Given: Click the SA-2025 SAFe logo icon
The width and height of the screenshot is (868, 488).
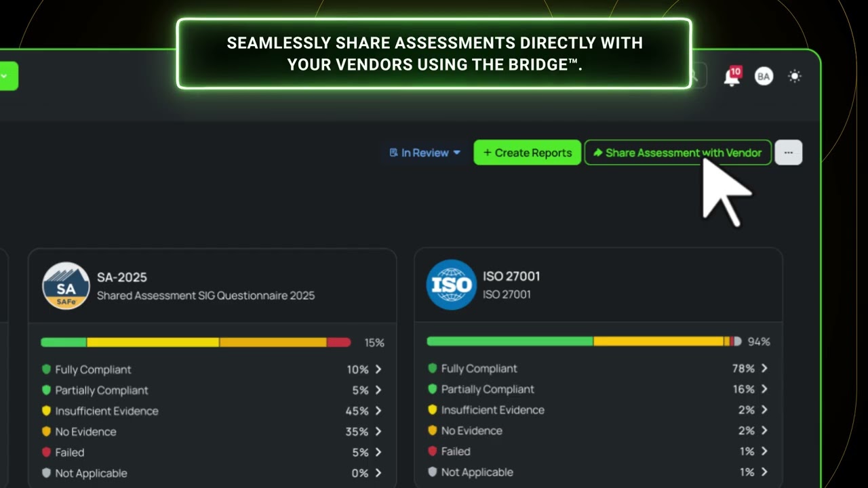Looking at the screenshot, I should [x=66, y=285].
